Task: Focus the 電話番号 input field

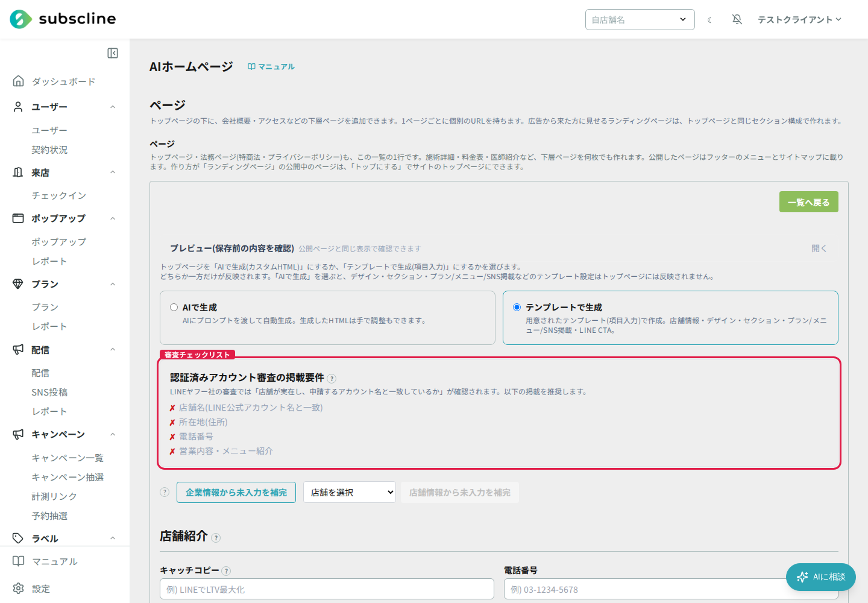Action: click(671, 589)
